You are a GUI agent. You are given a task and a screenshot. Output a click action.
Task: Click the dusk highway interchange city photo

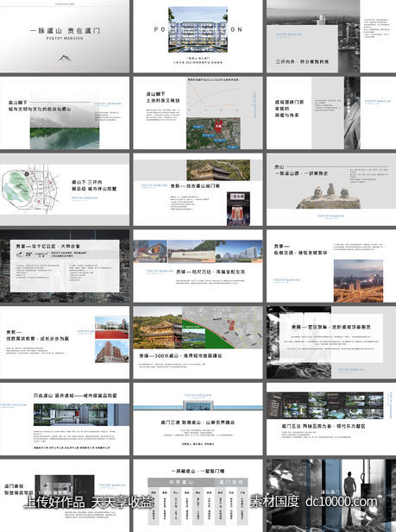(358, 281)
